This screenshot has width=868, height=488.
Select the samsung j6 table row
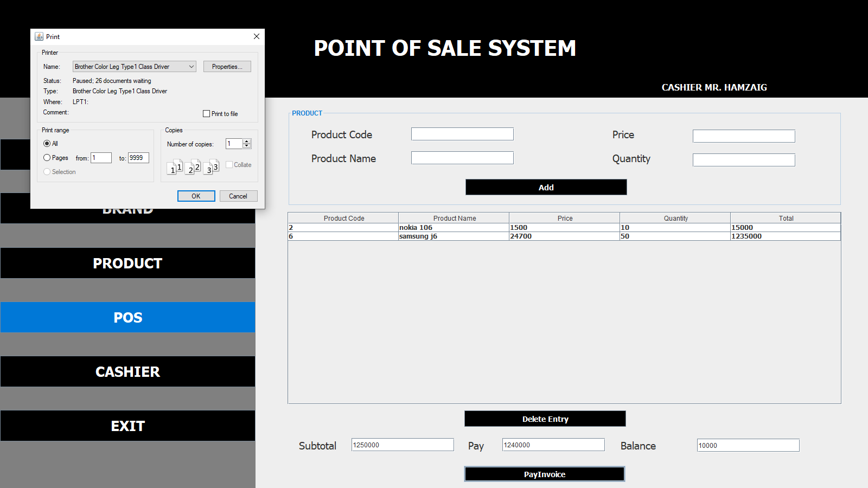pyautogui.click(x=455, y=236)
